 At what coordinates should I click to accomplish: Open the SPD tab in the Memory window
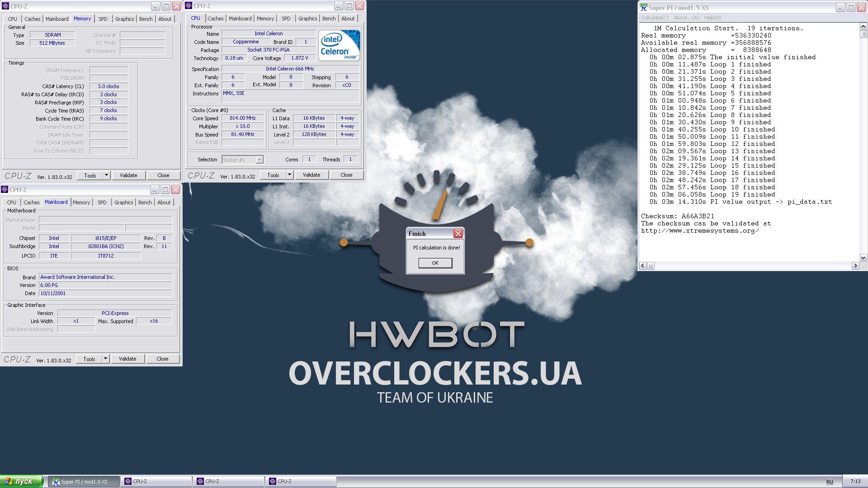[x=103, y=19]
